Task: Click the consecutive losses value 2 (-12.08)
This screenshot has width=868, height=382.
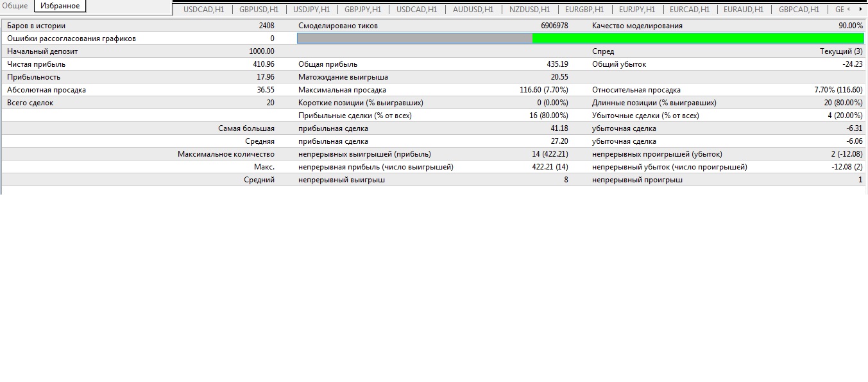Action: pos(846,154)
